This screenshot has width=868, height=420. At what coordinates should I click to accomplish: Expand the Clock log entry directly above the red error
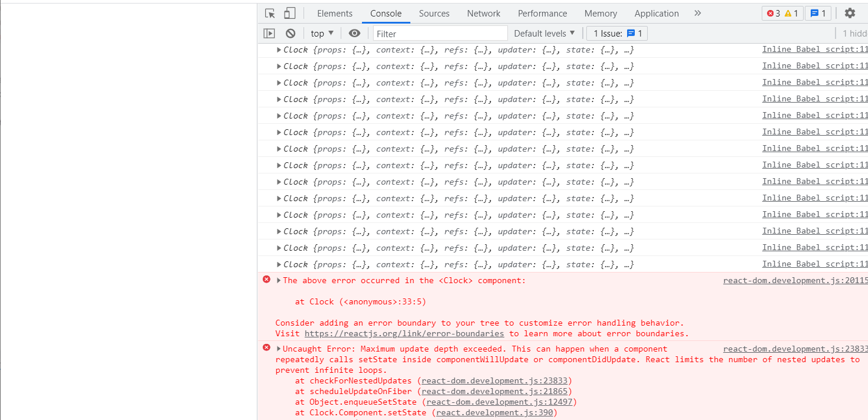point(279,264)
